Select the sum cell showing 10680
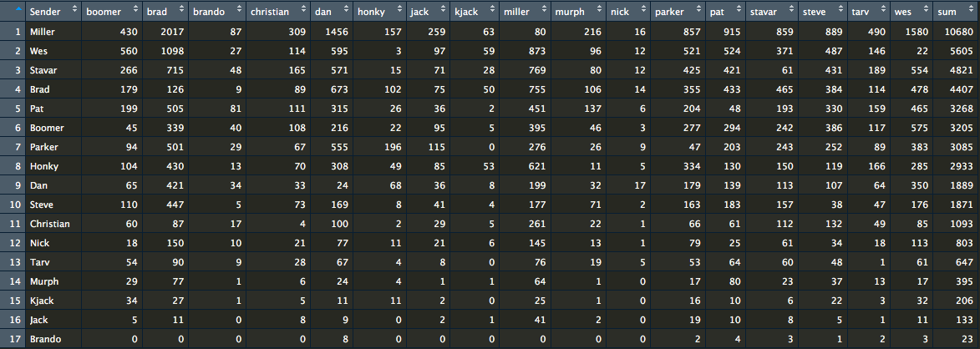Image resolution: width=980 pixels, height=349 pixels. (957, 32)
